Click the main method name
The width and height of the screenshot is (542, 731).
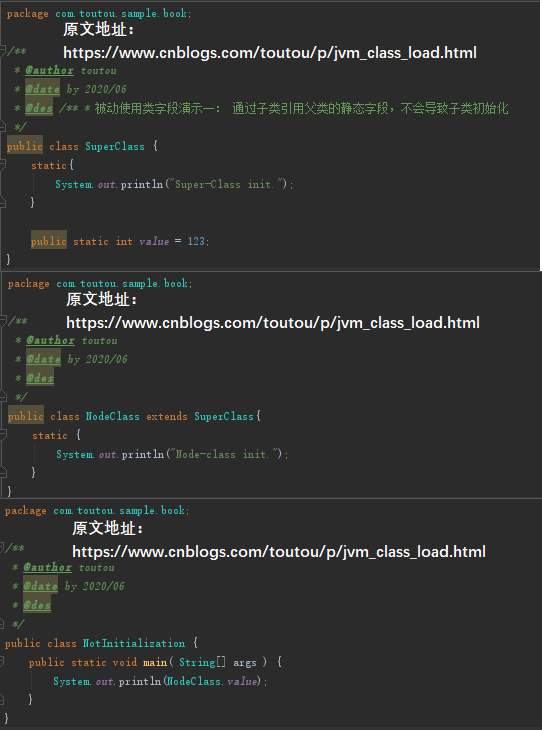coord(155,662)
